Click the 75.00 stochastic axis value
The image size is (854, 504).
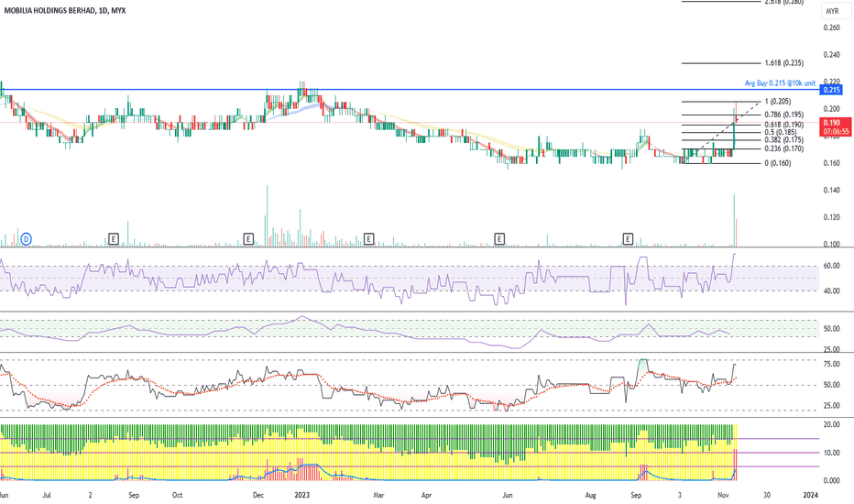[x=831, y=365]
